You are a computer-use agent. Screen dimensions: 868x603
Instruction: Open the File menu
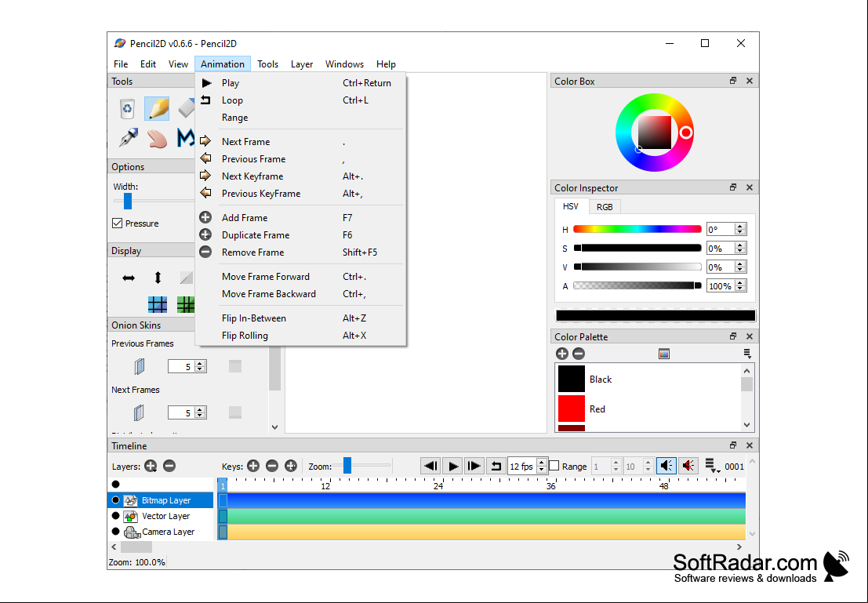pyautogui.click(x=121, y=64)
